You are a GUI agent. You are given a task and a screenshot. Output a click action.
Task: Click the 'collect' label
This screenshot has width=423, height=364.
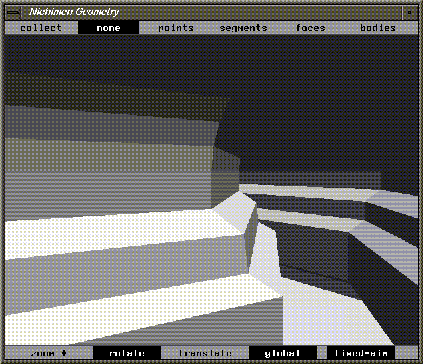41,28
